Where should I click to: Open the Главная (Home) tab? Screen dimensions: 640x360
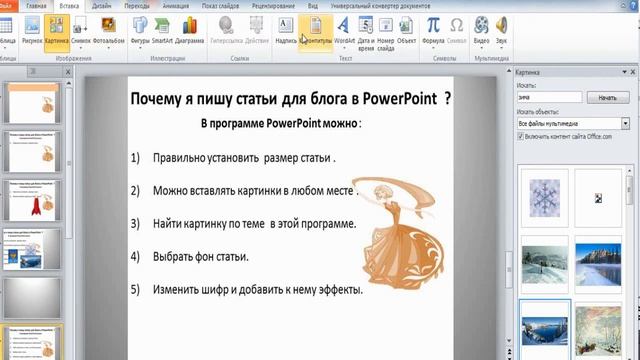click(36, 6)
